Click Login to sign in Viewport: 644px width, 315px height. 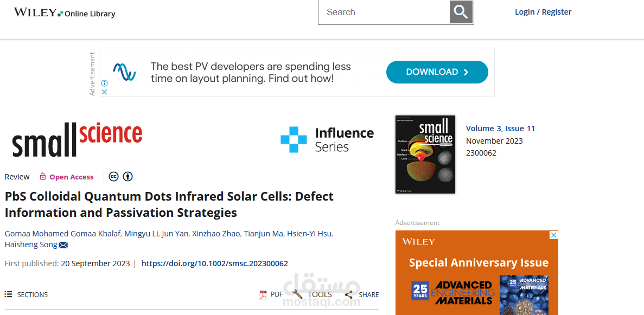point(524,11)
